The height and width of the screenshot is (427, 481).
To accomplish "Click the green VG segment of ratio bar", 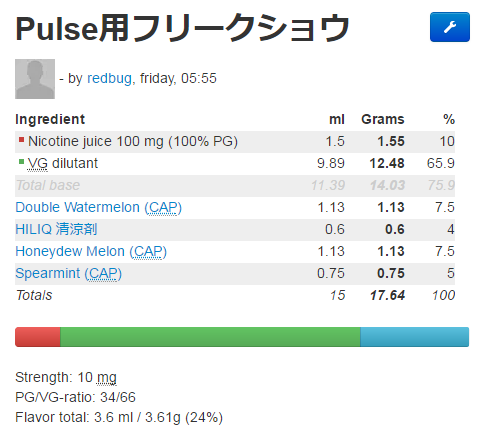I will (210, 337).
